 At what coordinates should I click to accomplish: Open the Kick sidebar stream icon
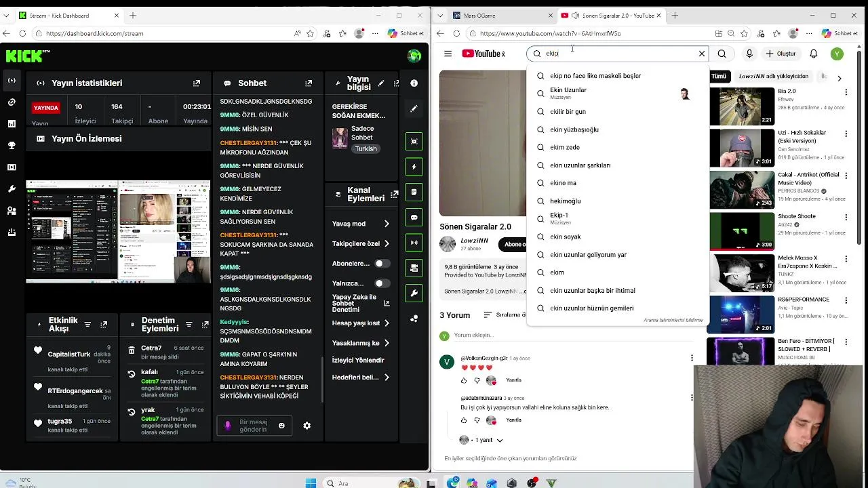[x=12, y=81]
